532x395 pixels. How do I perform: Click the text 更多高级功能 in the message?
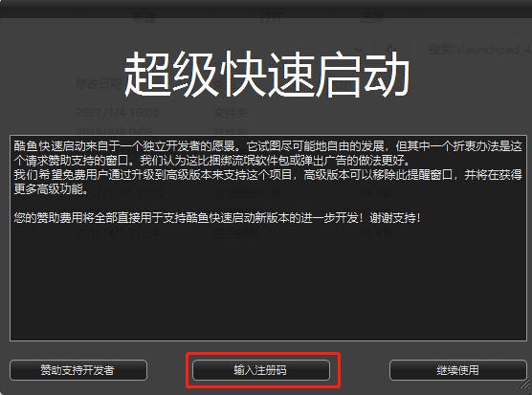click(48, 189)
